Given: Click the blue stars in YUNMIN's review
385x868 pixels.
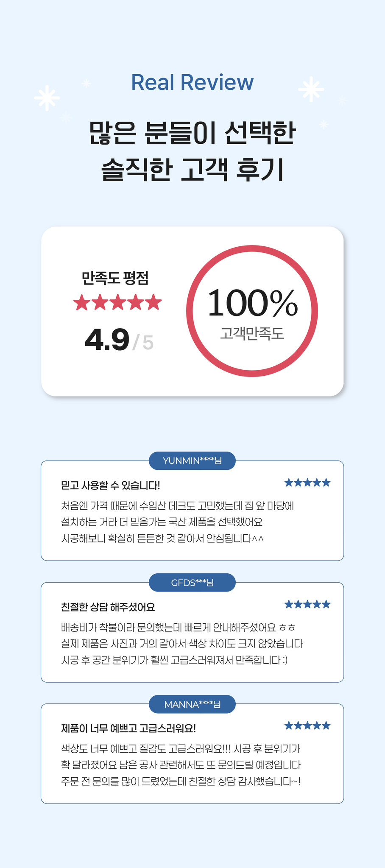Looking at the screenshot, I should tap(307, 483).
